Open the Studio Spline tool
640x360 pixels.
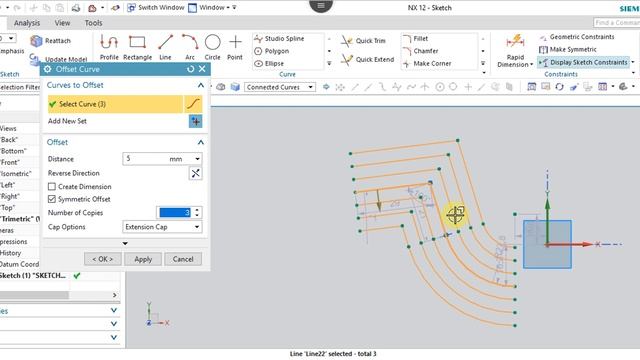click(x=279, y=38)
